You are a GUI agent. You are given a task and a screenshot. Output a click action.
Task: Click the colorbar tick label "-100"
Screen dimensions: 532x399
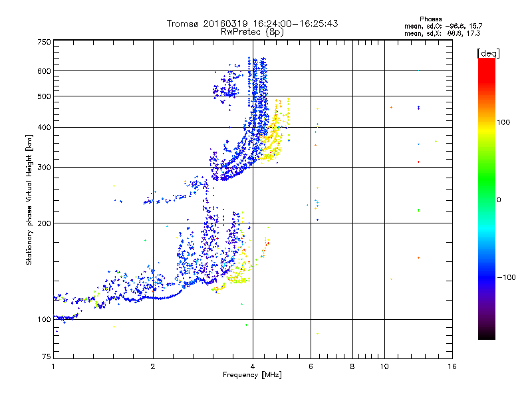[506, 277]
